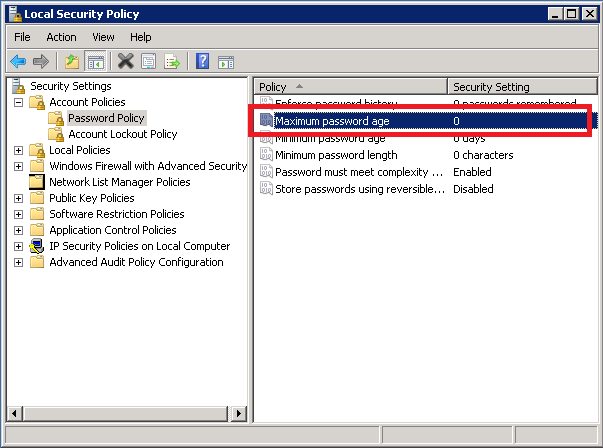The height and width of the screenshot is (448, 603).
Task: Click the Local Policies folder icon
Action: (x=37, y=150)
